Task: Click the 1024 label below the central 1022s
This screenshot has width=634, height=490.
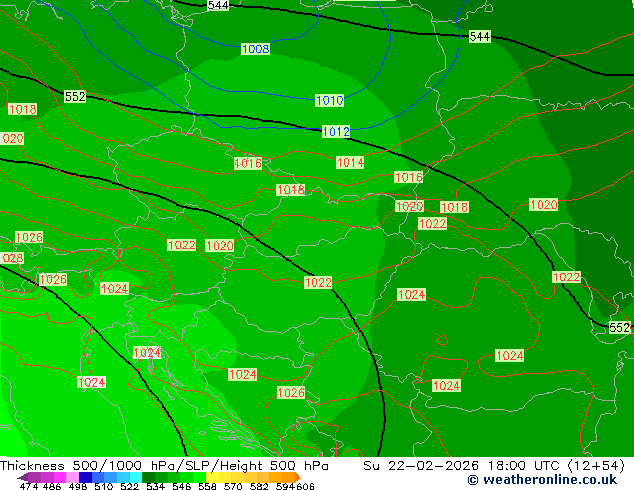Action: (412, 294)
